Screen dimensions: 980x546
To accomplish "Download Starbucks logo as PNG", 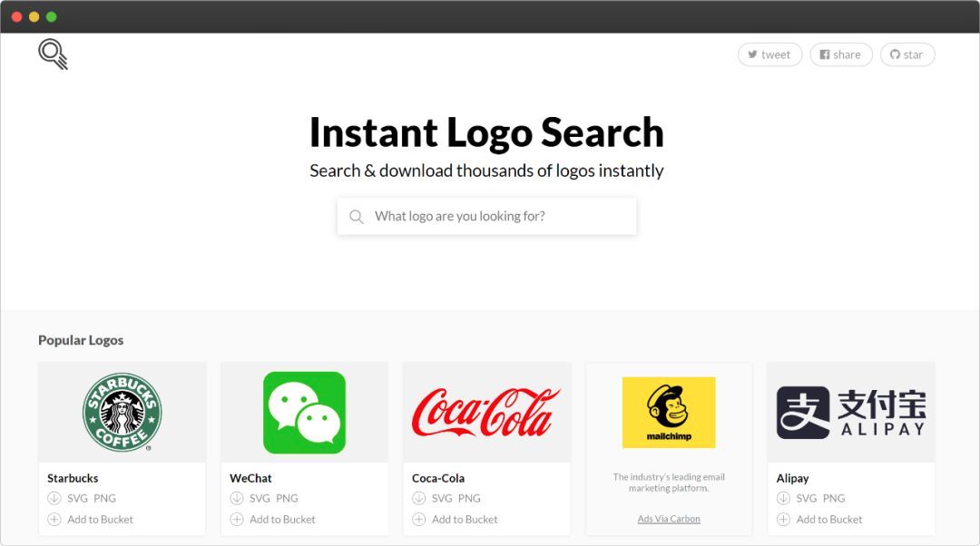I will pos(105,498).
